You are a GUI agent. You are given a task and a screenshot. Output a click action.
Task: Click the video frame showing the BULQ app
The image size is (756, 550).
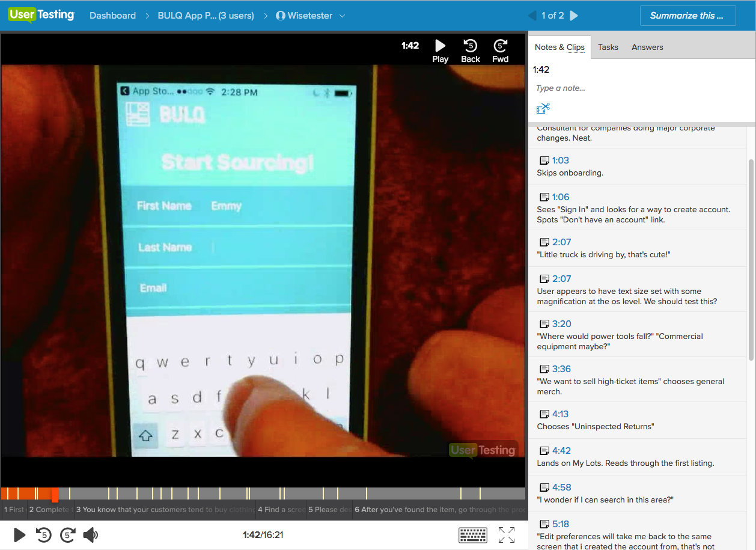(264, 261)
